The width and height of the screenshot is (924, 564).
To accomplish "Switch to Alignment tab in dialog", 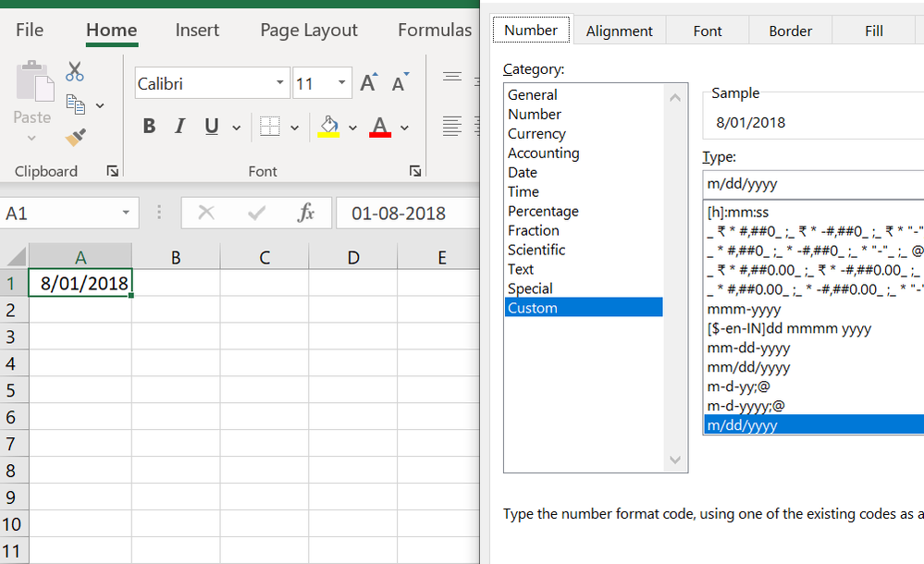I will [620, 31].
